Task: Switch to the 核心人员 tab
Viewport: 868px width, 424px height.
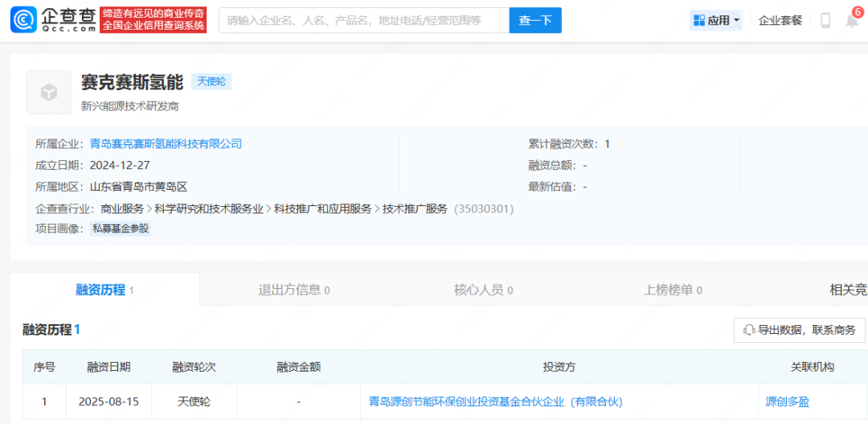Action: (483, 290)
